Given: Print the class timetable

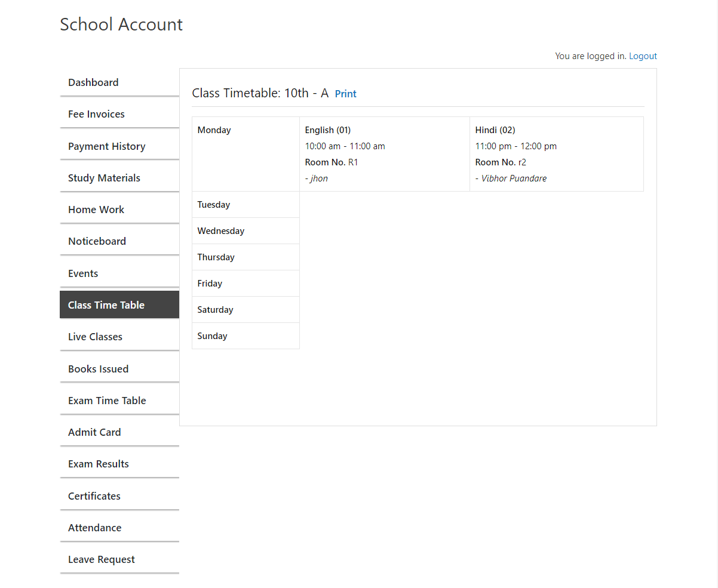Looking at the screenshot, I should tap(345, 93).
